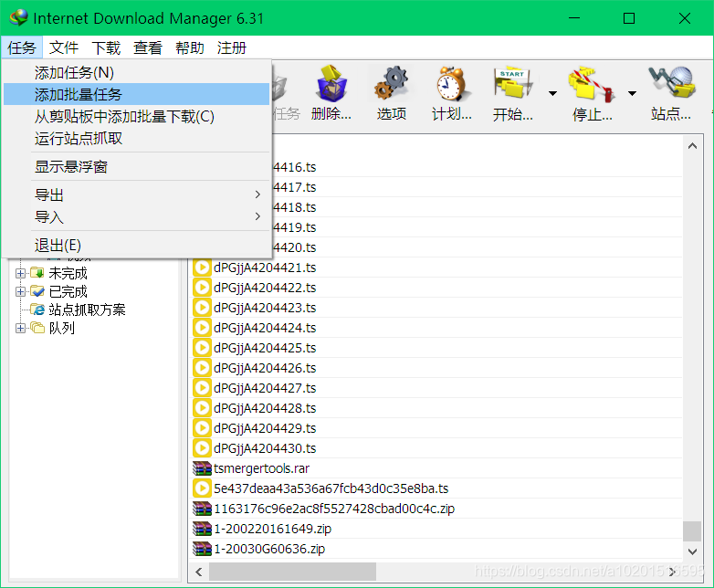Open the 文件 menu
The image size is (714, 588).
(x=64, y=47)
